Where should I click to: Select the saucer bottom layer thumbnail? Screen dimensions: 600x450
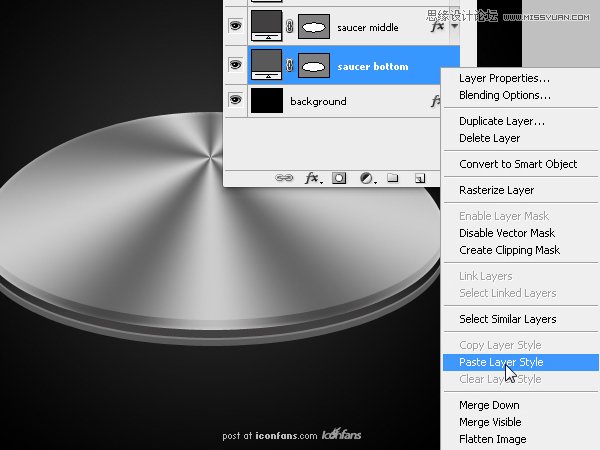tap(266, 65)
